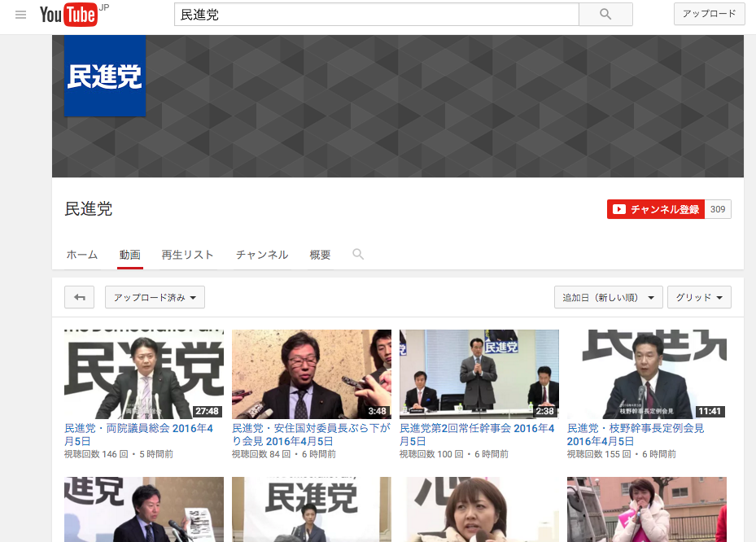Screen dimensions: 756x542
Task: Open the hamburger guide menu
Action: (21, 15)
